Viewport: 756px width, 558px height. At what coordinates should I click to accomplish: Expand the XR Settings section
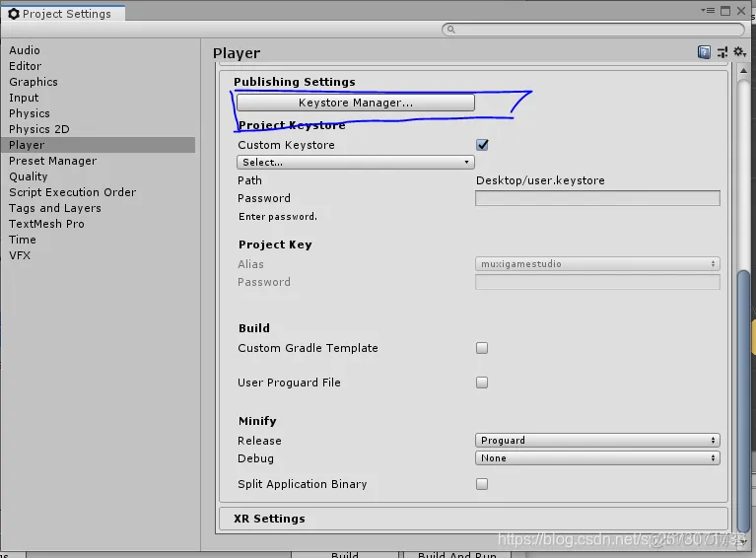[x=472, y=519]
